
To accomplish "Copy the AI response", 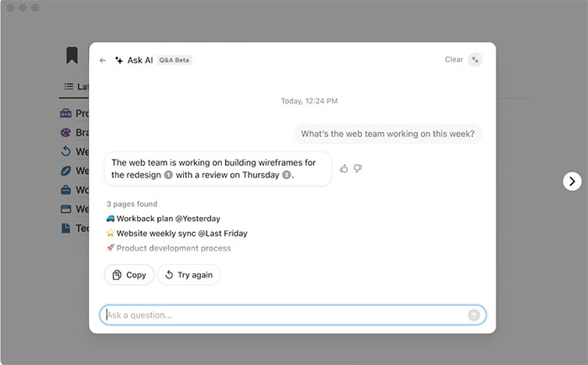I will [x=129, y=275].
